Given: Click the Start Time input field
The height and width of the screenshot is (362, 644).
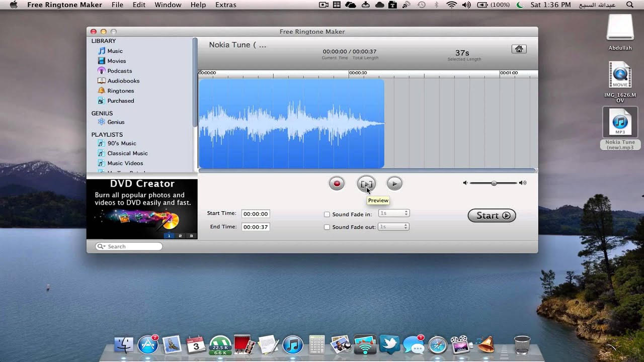Looking at the screenshot, I should [255, 214].
